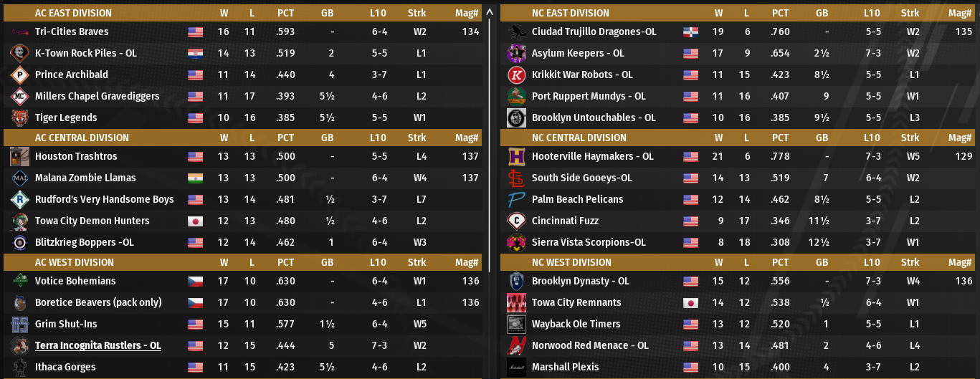Click the Croatian flag beside K-Town Rock Piles

pos(195,54)
